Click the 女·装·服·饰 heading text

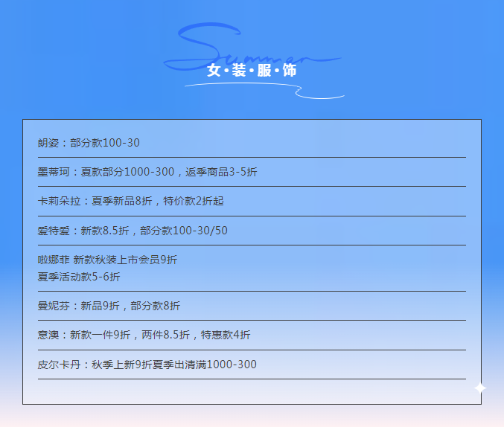point(252,70)
